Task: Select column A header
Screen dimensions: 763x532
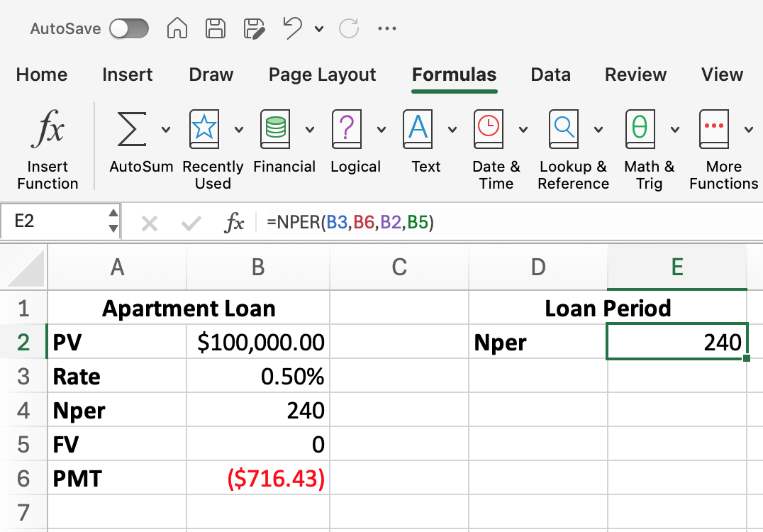Action: 117,267
